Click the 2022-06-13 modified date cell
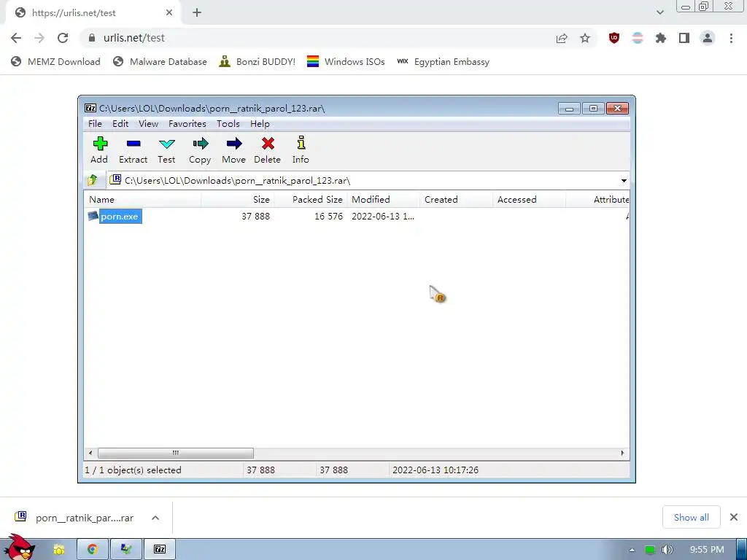This screenshot has height=560, width=747. [383, 216]
